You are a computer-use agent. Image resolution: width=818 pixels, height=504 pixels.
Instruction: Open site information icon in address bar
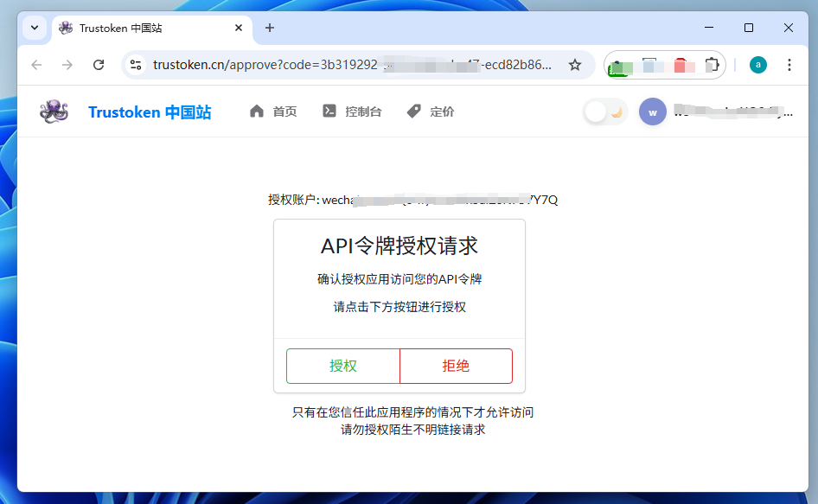(x=136, y=65)
